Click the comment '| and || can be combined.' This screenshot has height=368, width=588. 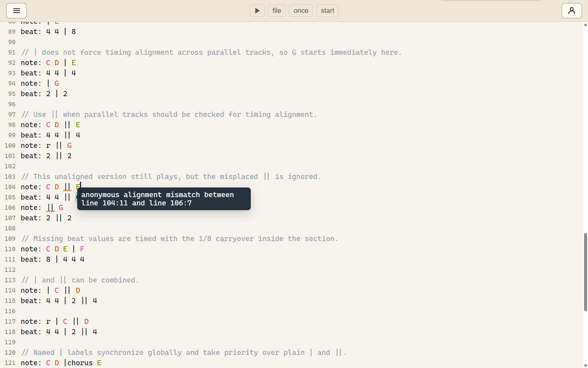[80, 280]
